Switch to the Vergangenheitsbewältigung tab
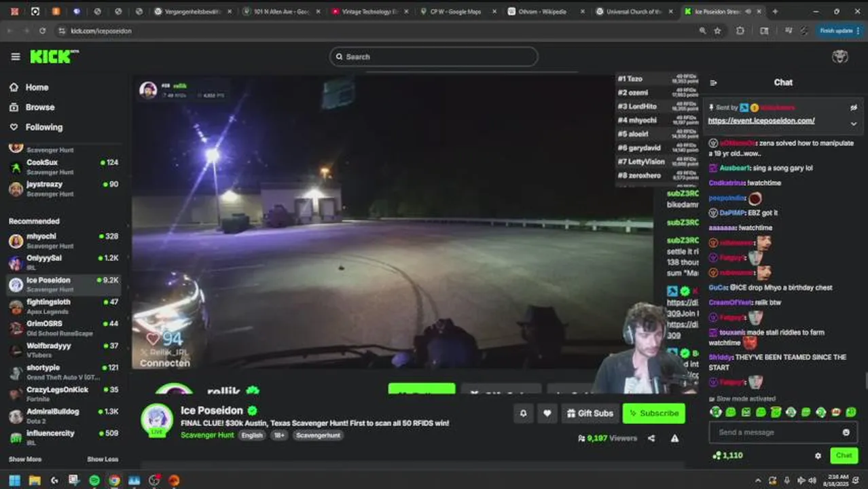 point(193,12)
